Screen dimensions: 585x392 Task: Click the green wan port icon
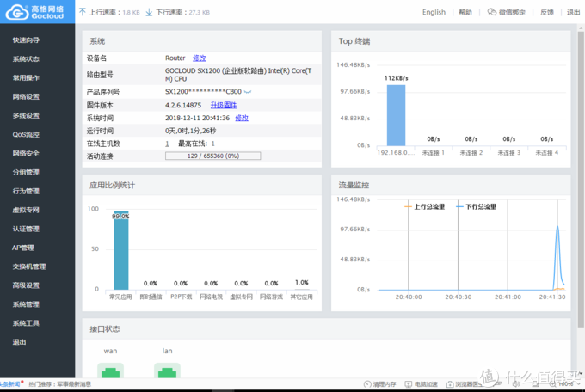(110, 370)
